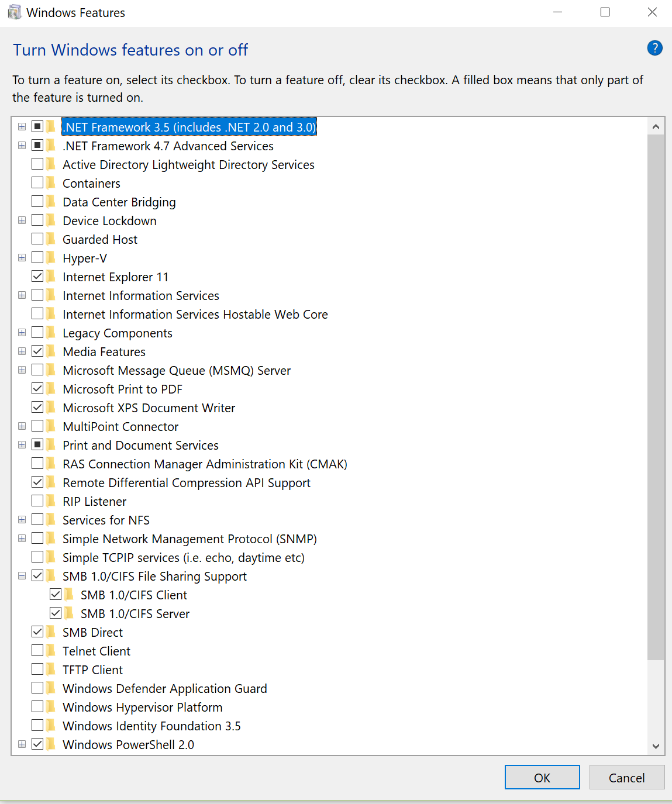Click folder icon beside SMB Direct

click(51, 632)
